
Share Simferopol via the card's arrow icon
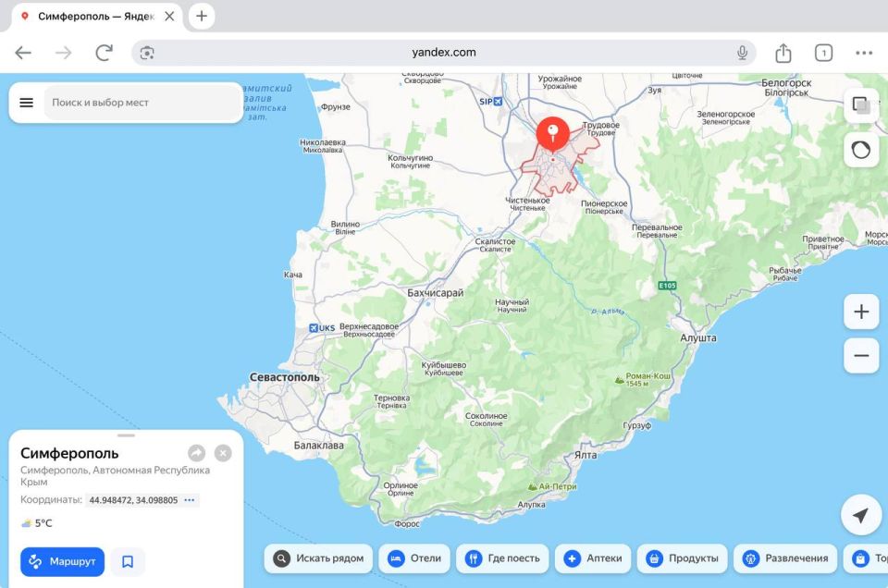point(196,452)
